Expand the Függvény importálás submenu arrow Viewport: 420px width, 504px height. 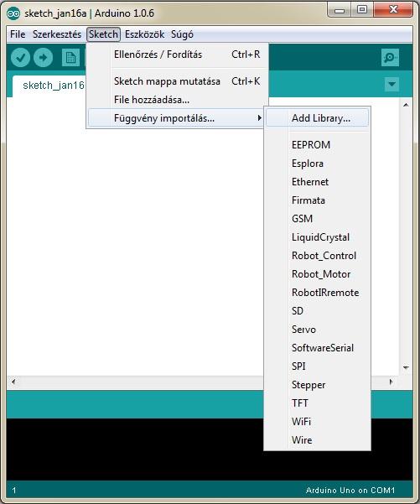click(259, 118)
